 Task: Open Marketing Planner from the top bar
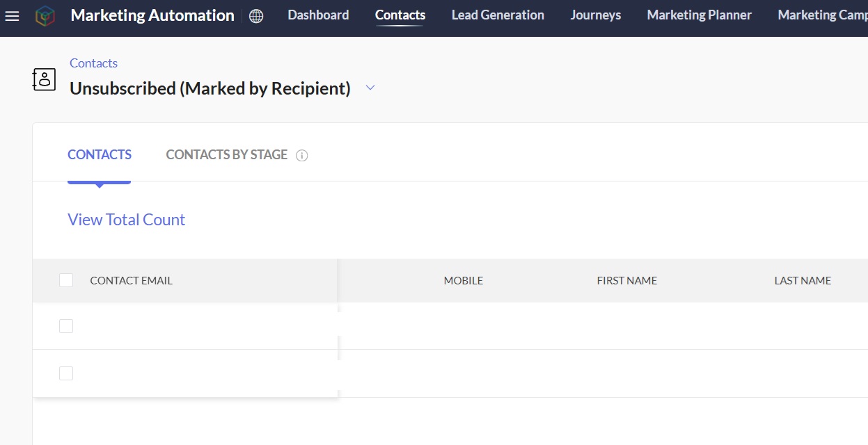tap(700, 15)
